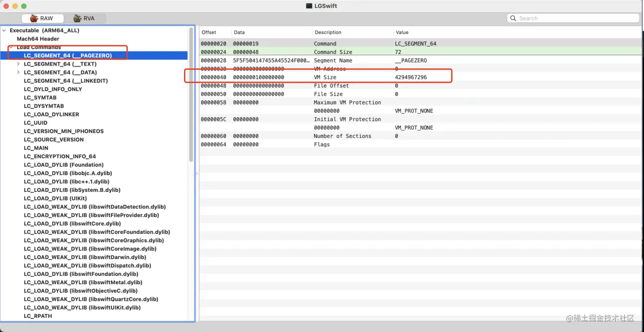Select LC_LOAD_DYLIB (libswiftCore.dylib) entry
644x332 pixels.
coord(72,223)
